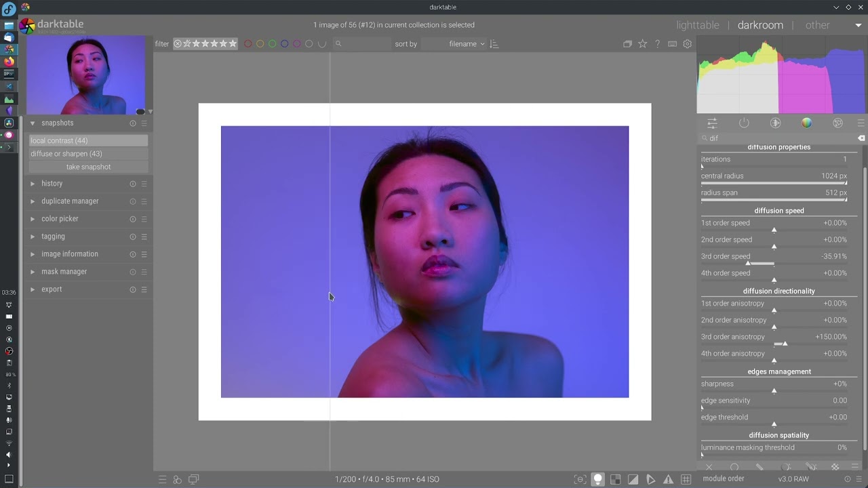Screen dimensions: 868x488
Task: Click the reset icon for snapshots module
Action: point(133,123)
